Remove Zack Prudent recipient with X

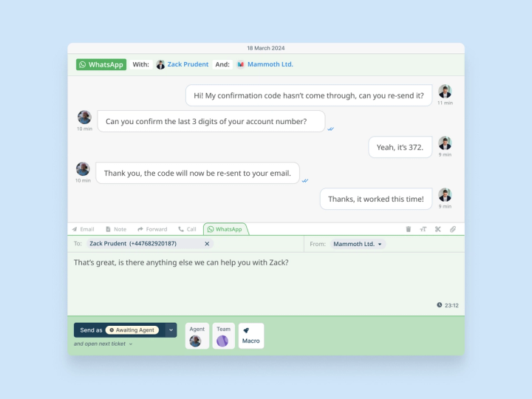pyautogui.click(x=207, y=244)
